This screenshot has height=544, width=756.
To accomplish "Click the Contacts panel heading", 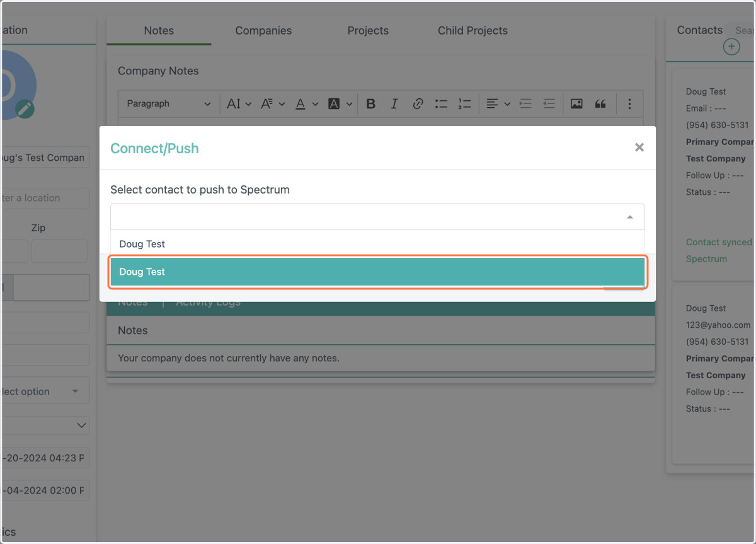I will click(699, 30).
